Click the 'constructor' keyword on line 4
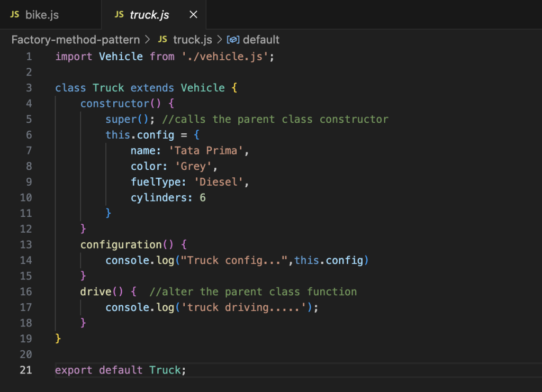The width and height of the screenshot is (542, 392). pyautogui.click(x=115, y=104)
